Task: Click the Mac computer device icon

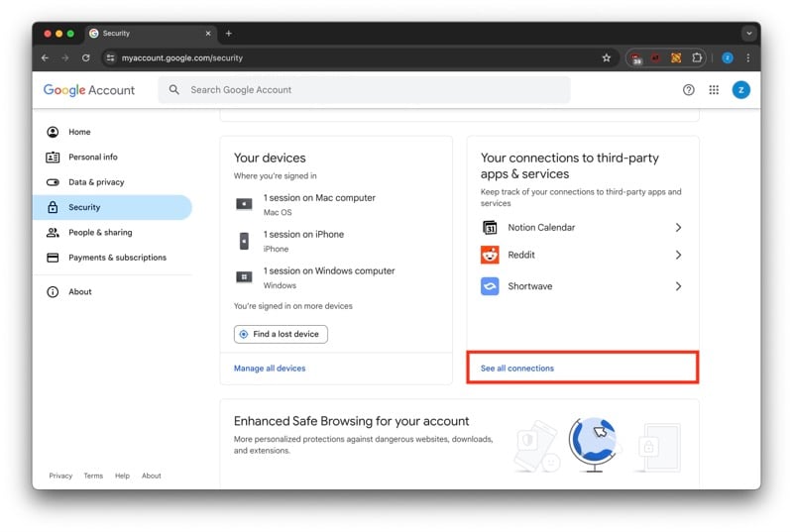Action: point(244,204)
